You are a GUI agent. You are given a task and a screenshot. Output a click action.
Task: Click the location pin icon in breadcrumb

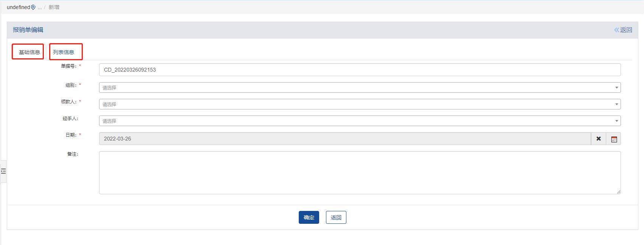pos(33,7)
